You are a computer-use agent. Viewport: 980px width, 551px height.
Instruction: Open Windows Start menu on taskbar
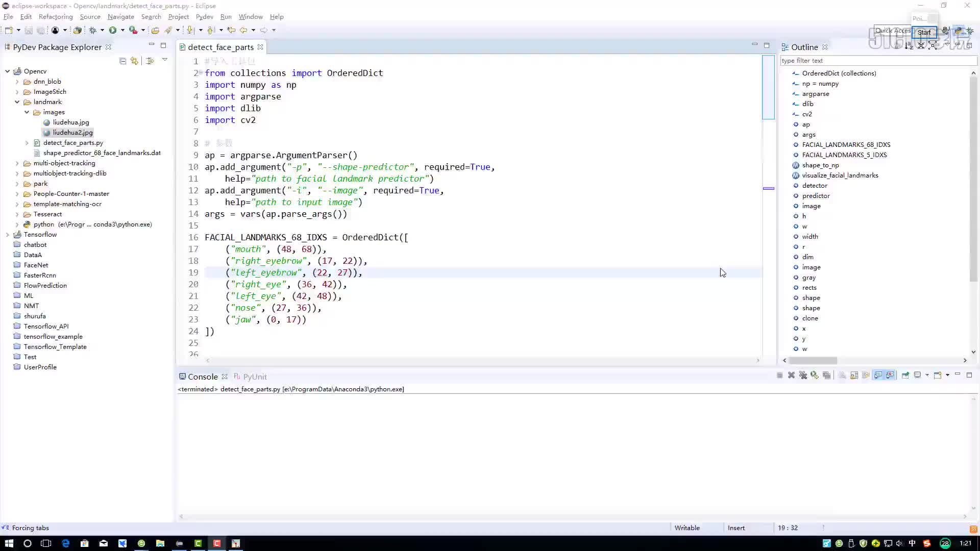(9, 543)
